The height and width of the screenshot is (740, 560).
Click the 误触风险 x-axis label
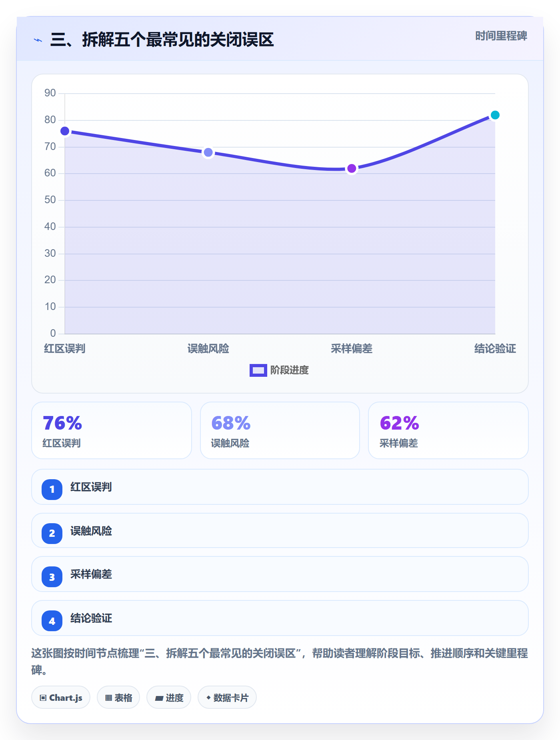pyautogui.click(x=208, y=349)
